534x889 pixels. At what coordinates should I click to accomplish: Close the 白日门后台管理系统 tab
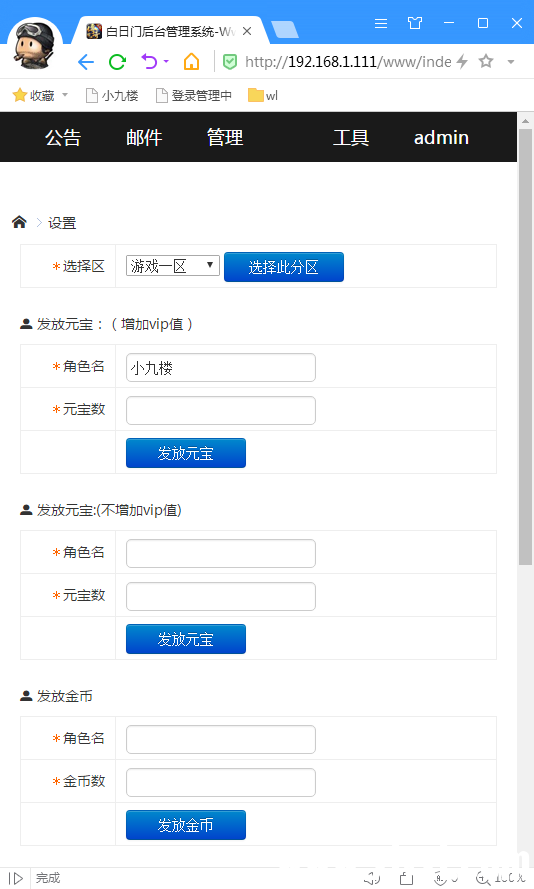coord(247,31)
